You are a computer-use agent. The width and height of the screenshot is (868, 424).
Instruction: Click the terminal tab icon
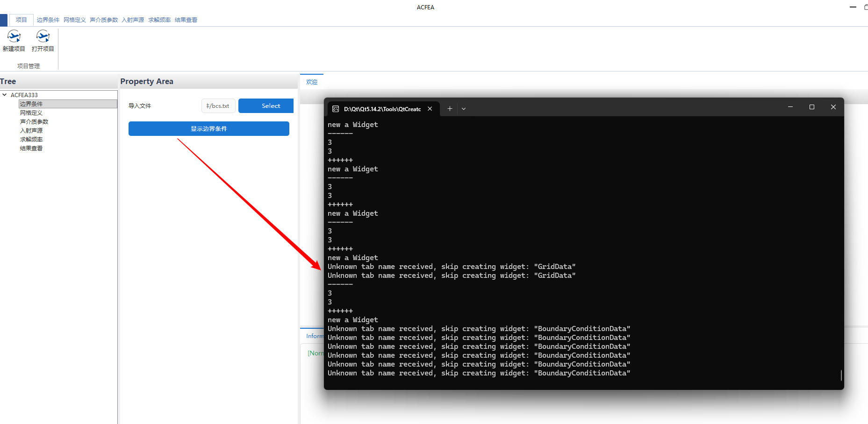(336, 109)
